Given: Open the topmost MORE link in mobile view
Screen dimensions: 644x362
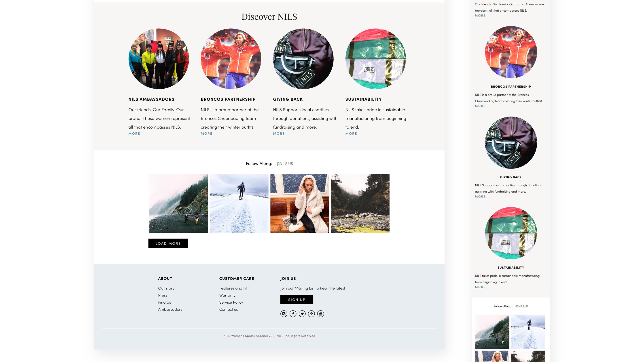Looking at the screenshot, I should pos(480,15).
